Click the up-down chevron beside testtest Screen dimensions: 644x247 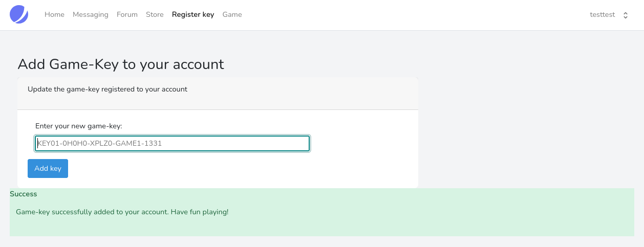click(x=625, y=15)
